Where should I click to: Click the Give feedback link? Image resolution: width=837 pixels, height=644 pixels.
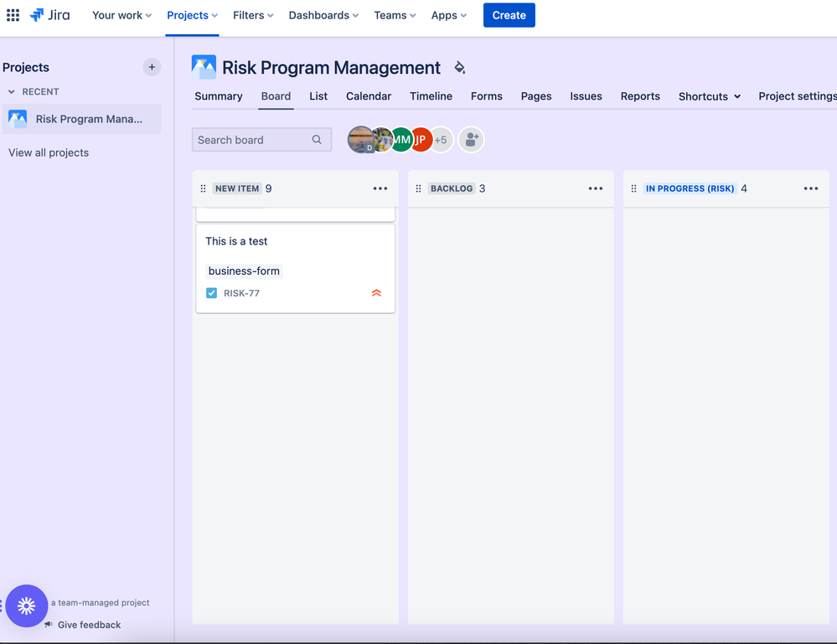point(89,625)
